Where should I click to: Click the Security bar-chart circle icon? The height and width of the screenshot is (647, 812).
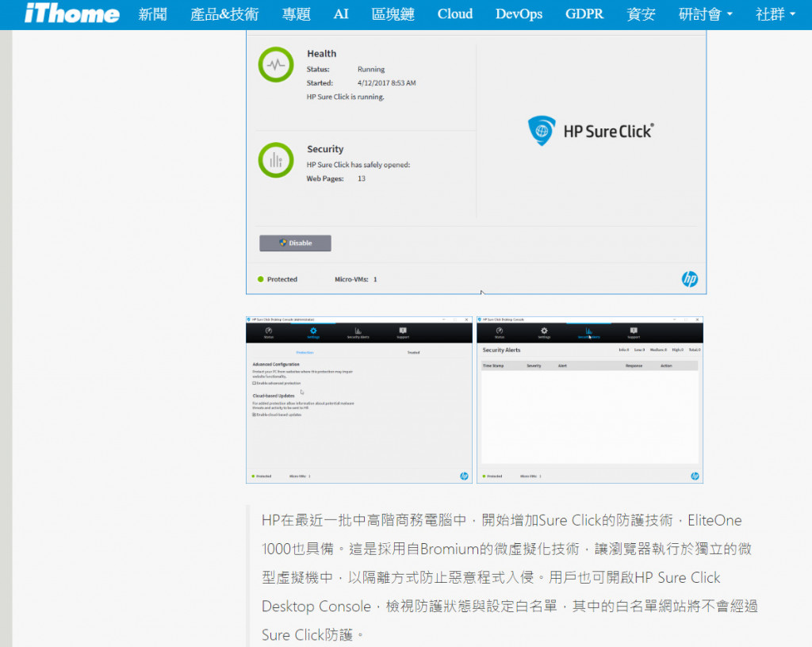point(276,160)
